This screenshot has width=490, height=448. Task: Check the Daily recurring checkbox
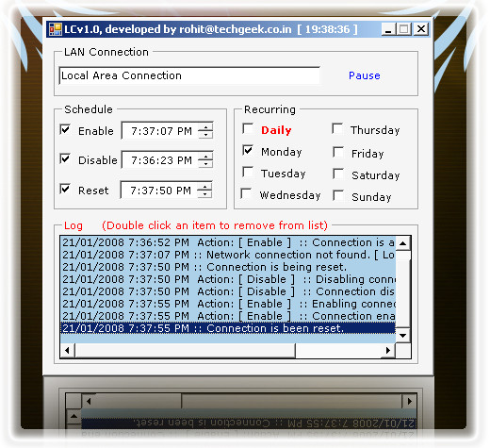[x=248, y=128]
